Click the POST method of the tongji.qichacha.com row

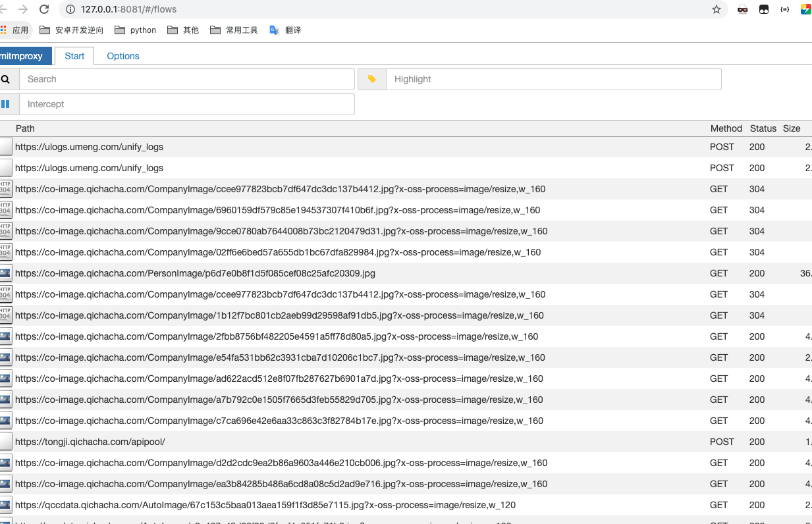point(722,442)
